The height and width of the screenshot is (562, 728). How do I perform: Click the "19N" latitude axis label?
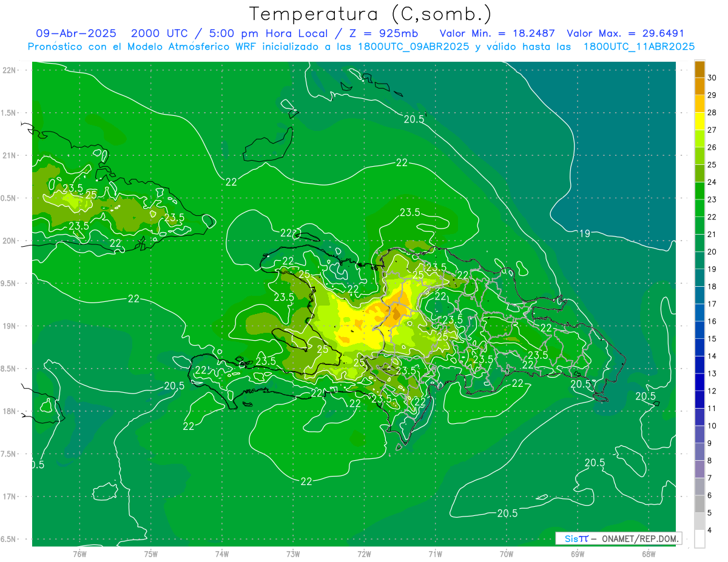[x=10, y=326]
